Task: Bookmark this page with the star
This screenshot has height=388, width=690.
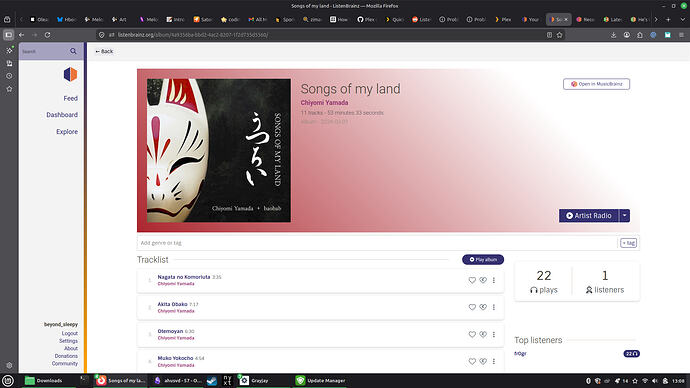Action: (x=559, y=35)
